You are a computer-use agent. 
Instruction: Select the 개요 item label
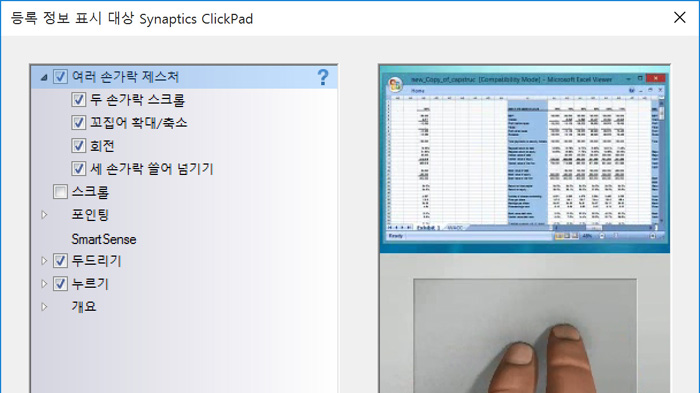[x=84, y=307]
